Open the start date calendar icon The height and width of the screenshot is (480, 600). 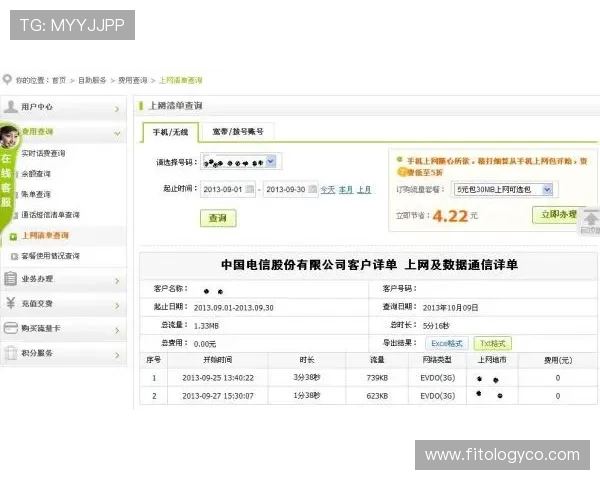pos(250,189)
